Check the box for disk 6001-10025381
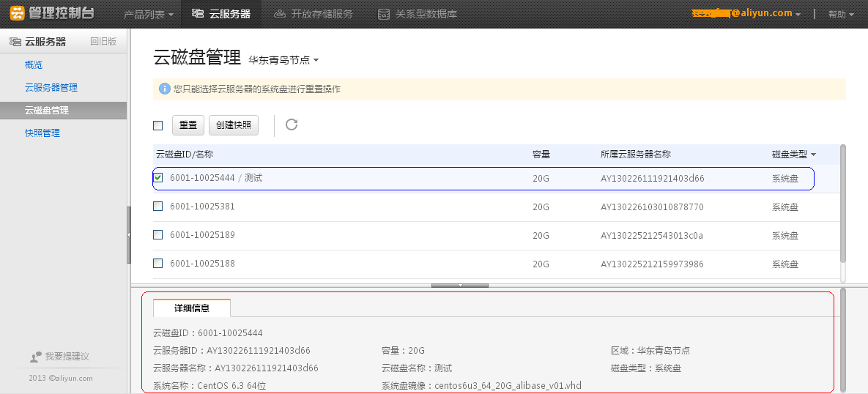868x394 pixels. [158, 207]
